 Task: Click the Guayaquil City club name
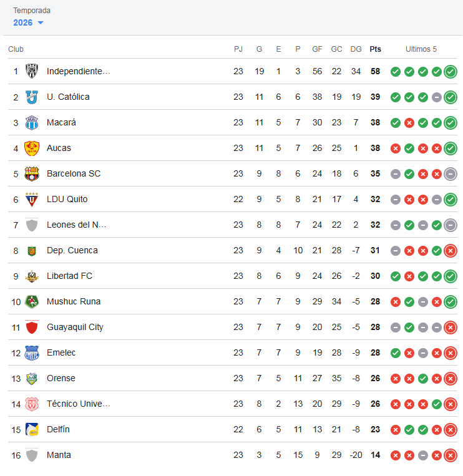click(x=75, y=328)
